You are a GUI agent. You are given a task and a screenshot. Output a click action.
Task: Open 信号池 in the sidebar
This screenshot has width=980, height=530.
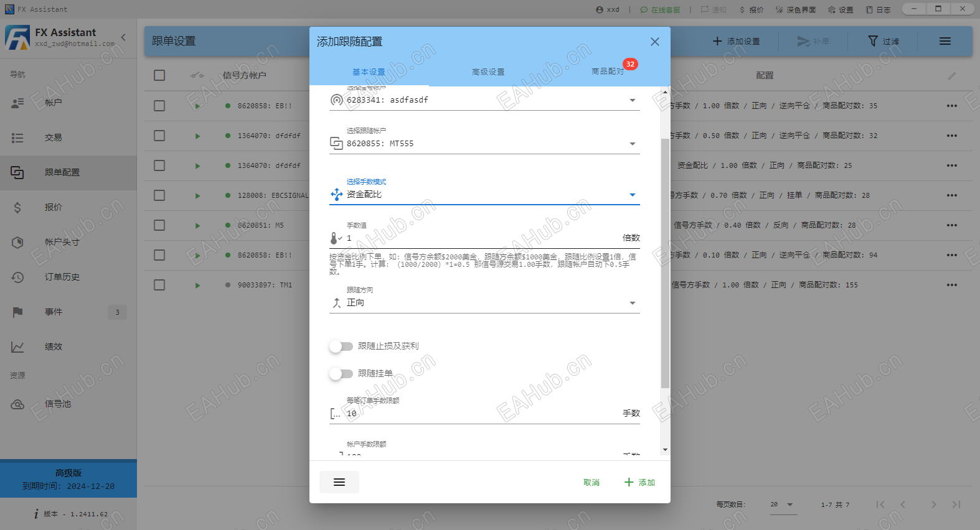68,404
